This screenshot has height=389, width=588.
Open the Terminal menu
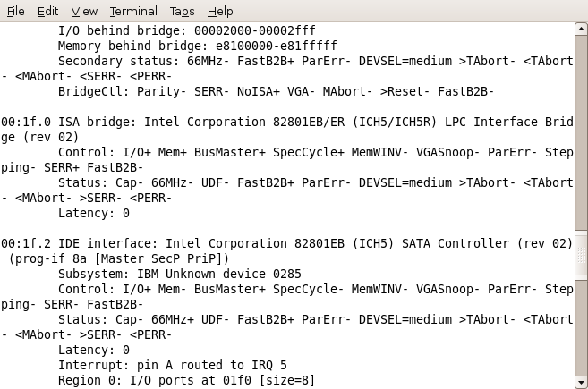(133, 12)
